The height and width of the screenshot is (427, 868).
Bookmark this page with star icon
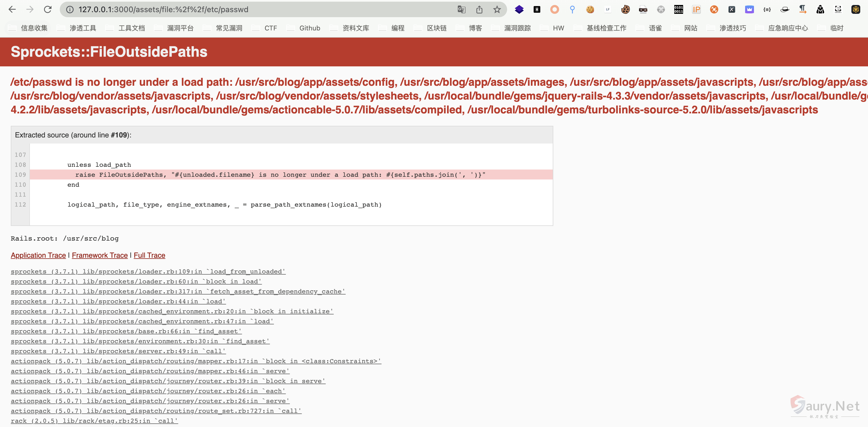(x=497, y=9)
